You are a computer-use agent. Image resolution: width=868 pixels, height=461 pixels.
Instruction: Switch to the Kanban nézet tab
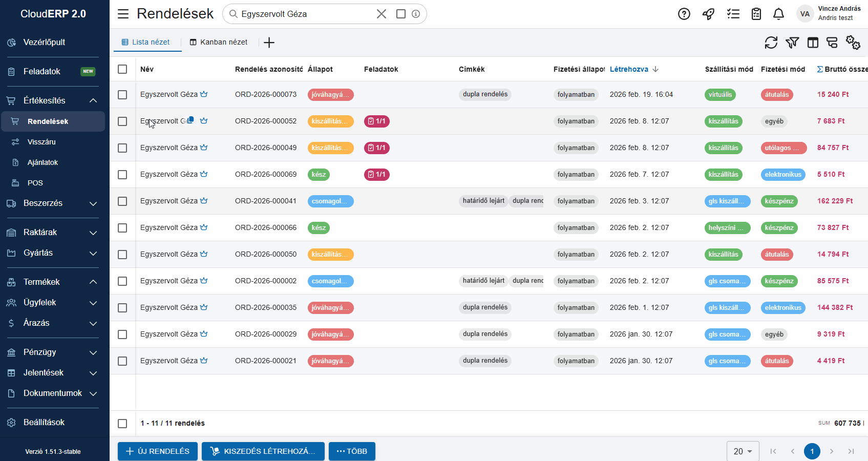(x=219, y=43)
